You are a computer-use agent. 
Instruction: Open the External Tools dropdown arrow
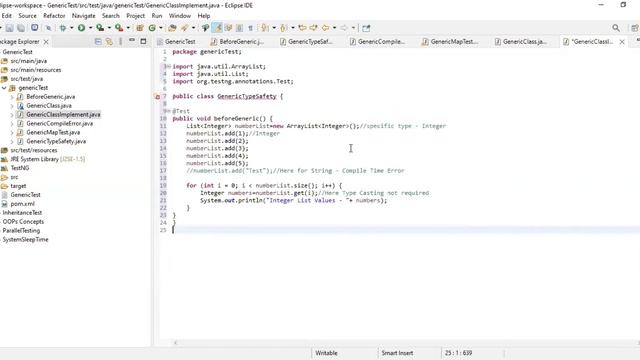pyautogui.click(x=128, y=28)
